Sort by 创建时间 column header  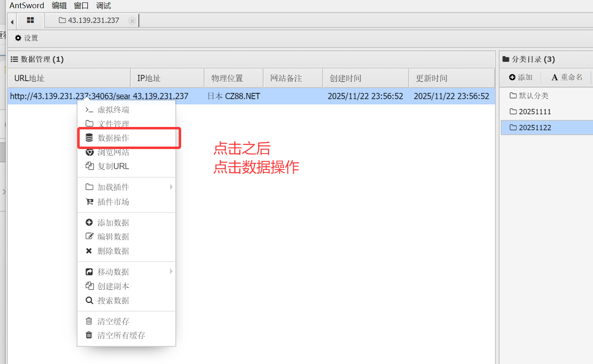(x=366, y=78)
